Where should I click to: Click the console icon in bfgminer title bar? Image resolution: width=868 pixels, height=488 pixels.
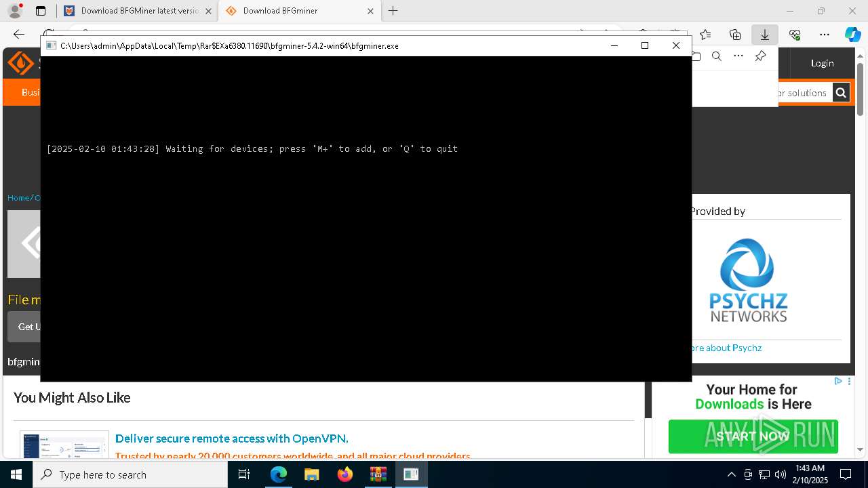click(x=51, y=45)
